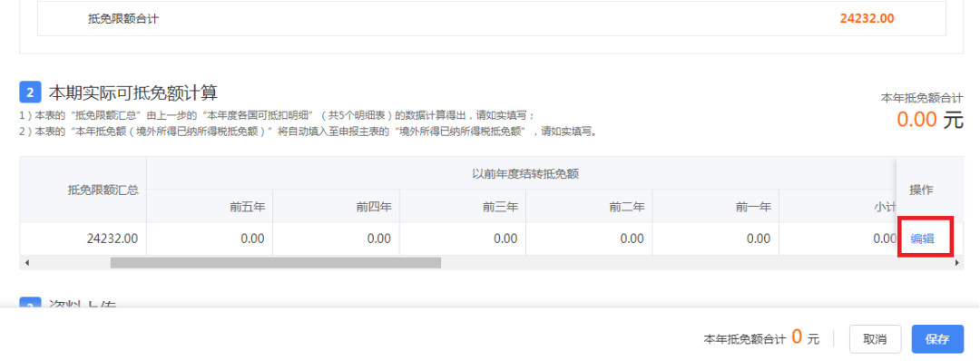This screenshot has width=980, height=361.
Task: Click instruction line 1 about 抵免限额汇总
Action: pyautogui.click(x=278, y=115)
